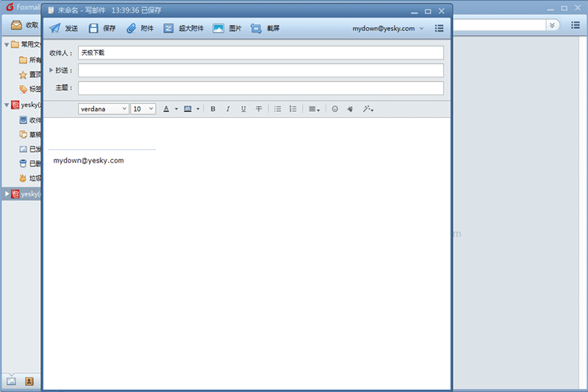Viewport: 588px width, 392px height.
Task: Add a 超大附件 large attachment
Action: [x=182, y=29]
